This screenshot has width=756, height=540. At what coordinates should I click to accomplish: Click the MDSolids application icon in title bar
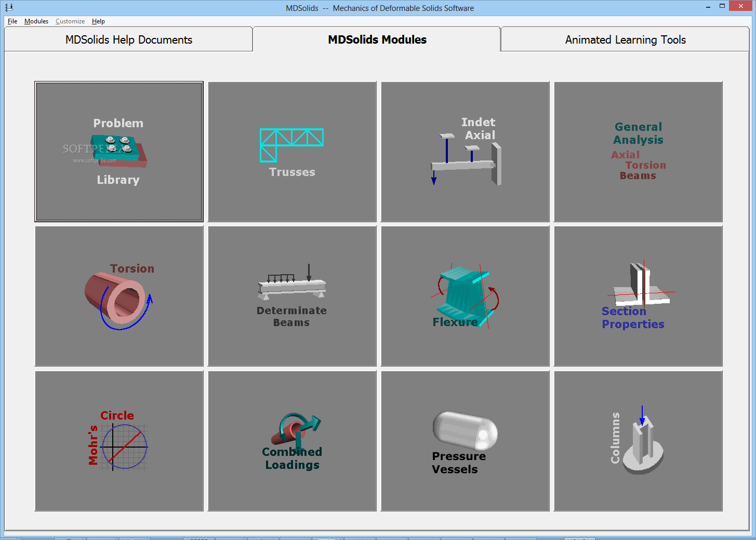pyautogui.click(x=9, y=8)
